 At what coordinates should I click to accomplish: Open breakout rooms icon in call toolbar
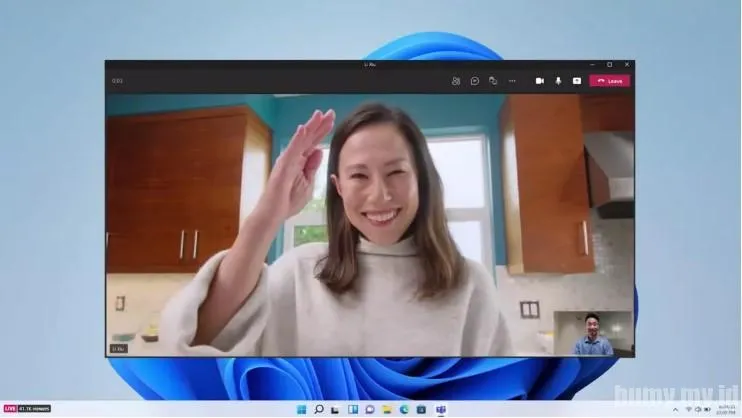tap(493, 81)
